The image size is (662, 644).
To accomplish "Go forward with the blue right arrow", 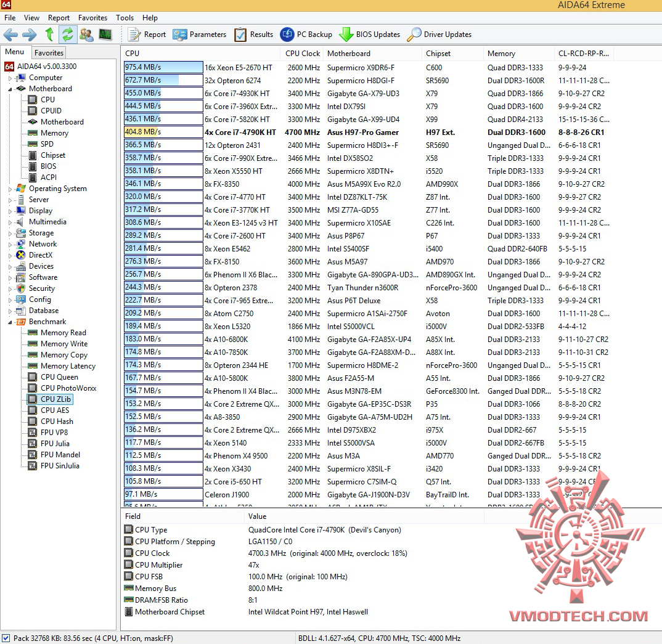I will 29,35.
